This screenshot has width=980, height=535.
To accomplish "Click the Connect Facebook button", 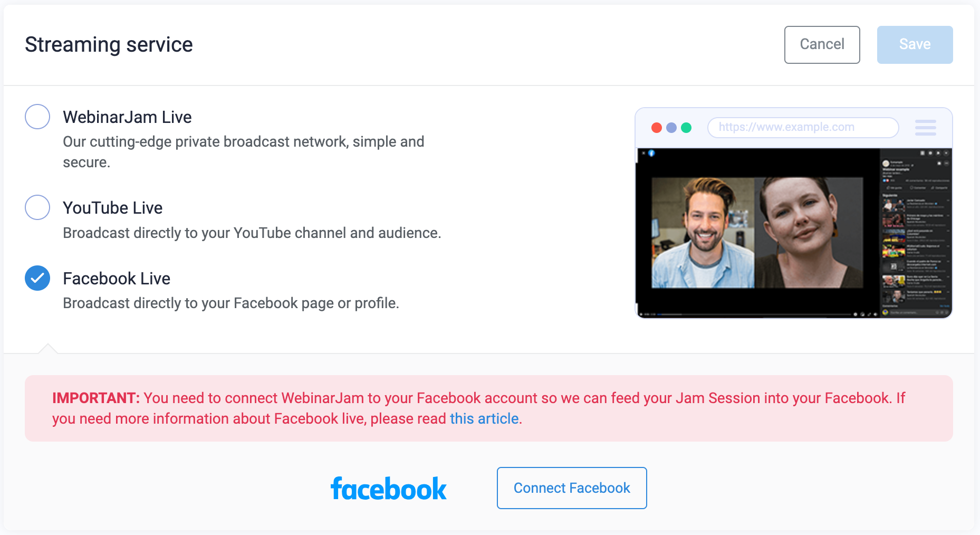I will pyautogui.click(x=571, y=488).
